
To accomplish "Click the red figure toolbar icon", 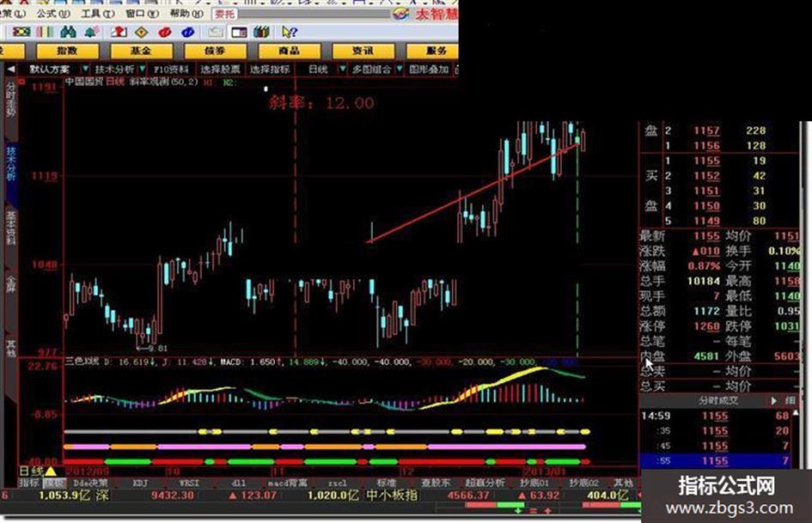I will click(119, 32).
